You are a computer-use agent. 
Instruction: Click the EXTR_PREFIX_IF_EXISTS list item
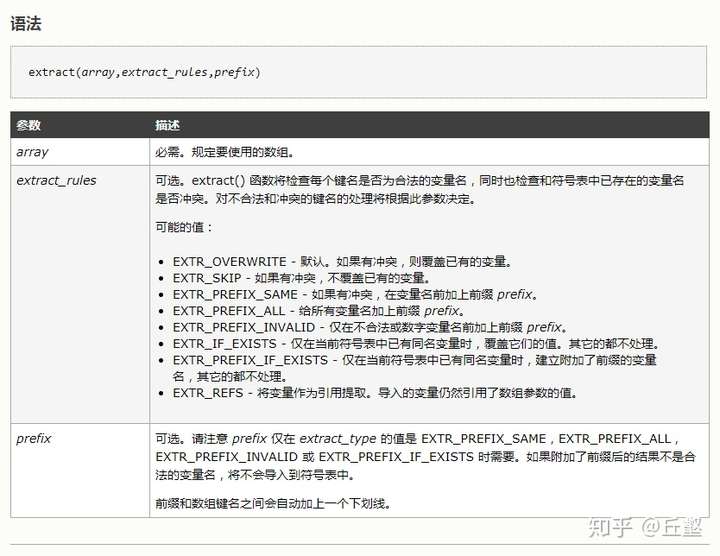[415, 368]
